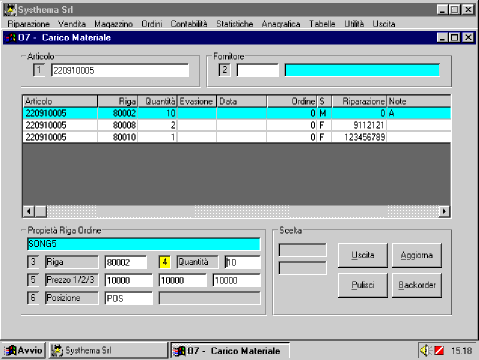
Task: Click the Pulisci button
Action: pos(363,285)
